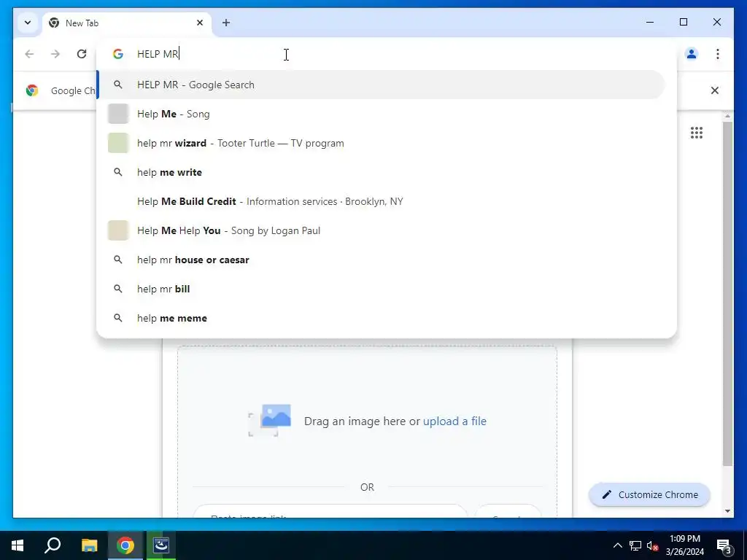Click the browser back arrow
The height and width of the screenshot is (560, 747).
(29, 54)
